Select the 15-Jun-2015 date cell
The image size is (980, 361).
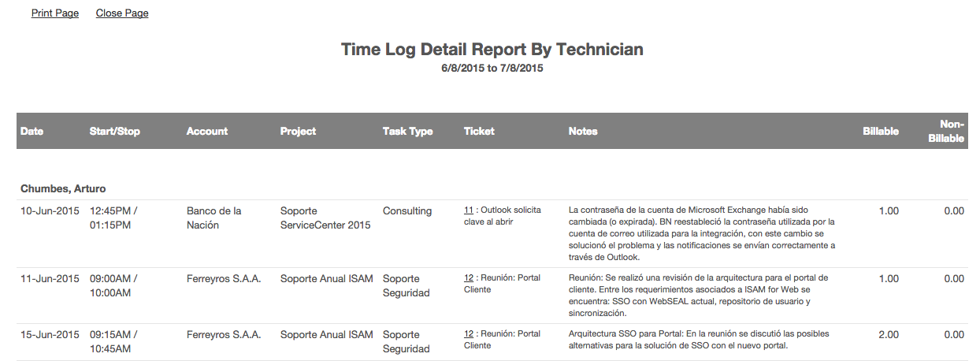pos(50,335)
